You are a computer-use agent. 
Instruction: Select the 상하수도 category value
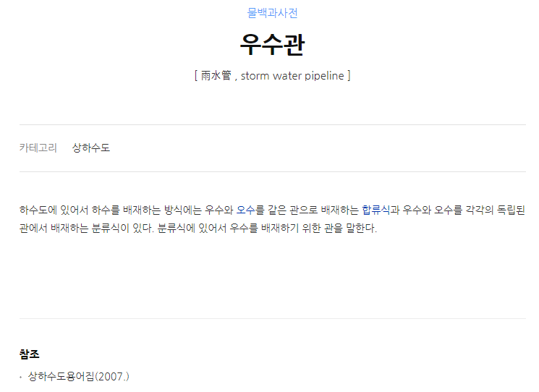point(90,148)
